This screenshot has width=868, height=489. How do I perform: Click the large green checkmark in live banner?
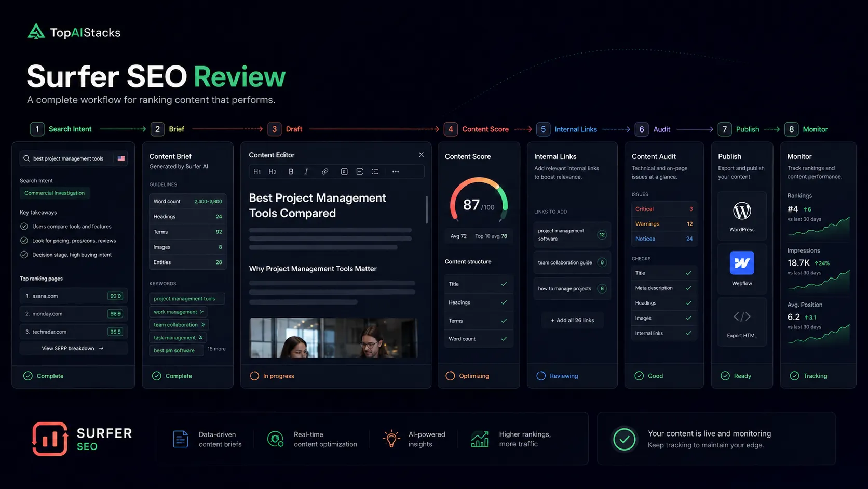click(x=625, y=439)
